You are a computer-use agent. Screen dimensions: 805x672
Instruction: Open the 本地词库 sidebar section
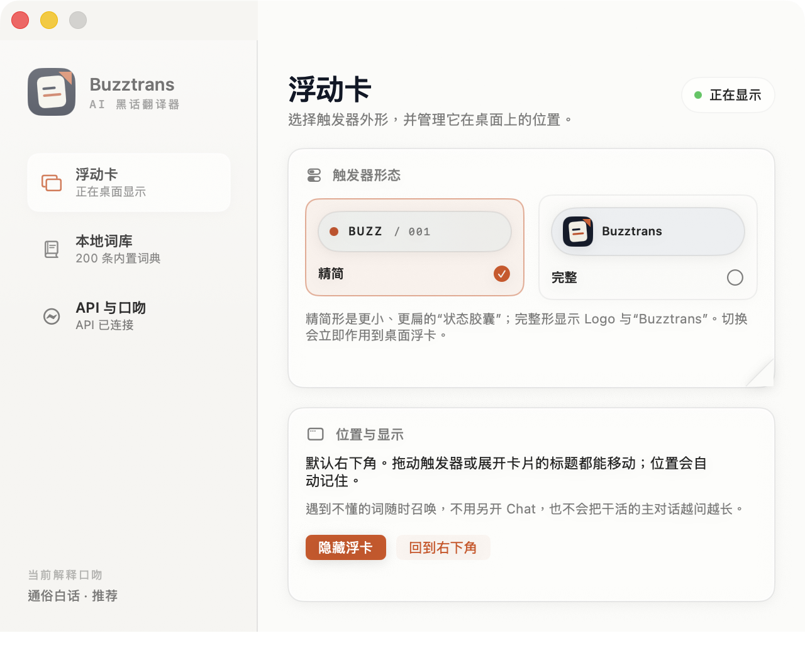pos(129,249)
